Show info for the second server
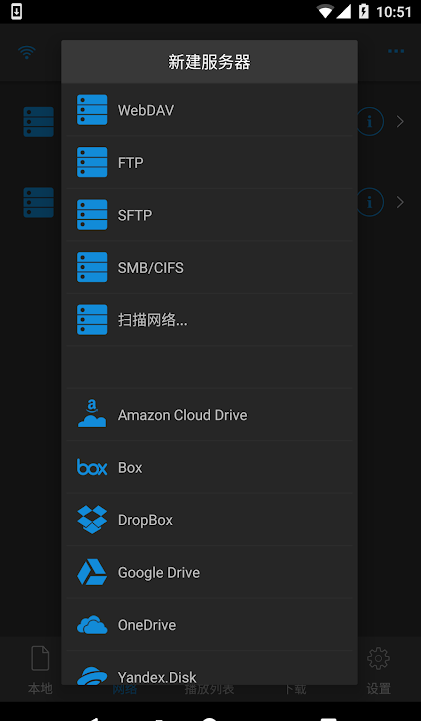 (370, 202)
